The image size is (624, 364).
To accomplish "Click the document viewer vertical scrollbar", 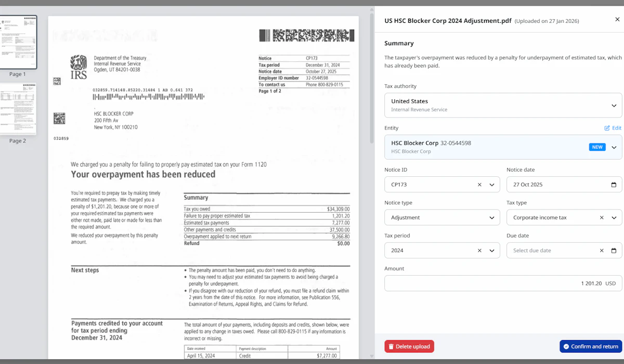I will [371, 78].
